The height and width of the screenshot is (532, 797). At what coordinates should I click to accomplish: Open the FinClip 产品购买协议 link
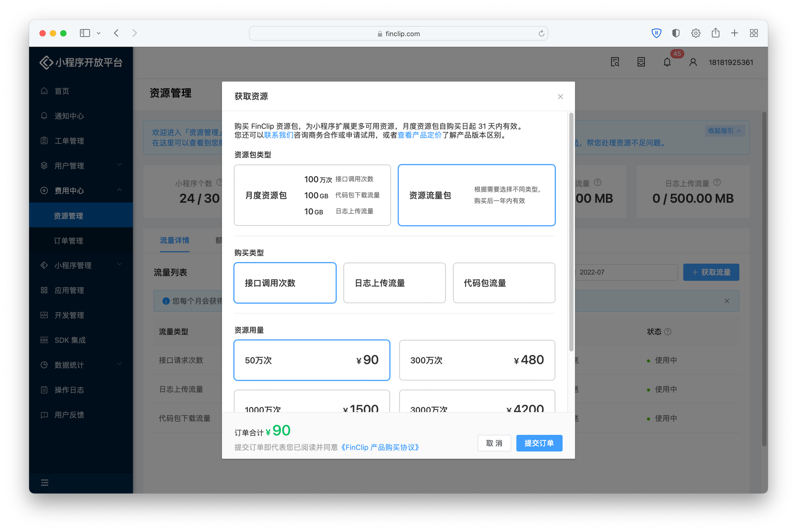[380, 448]
